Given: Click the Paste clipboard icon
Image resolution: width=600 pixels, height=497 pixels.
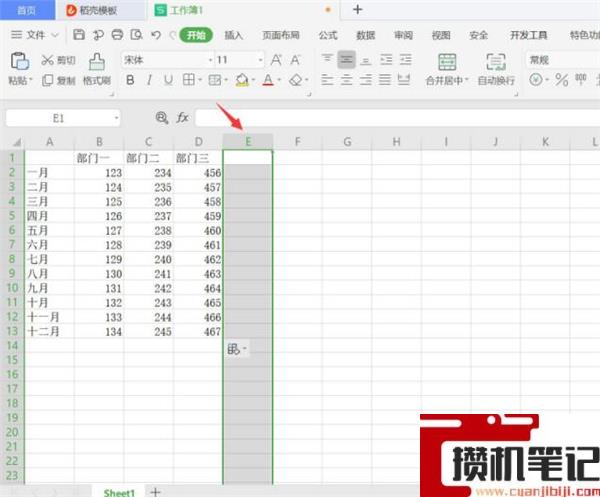Looking at the screenshot, I should pos(20,61).
